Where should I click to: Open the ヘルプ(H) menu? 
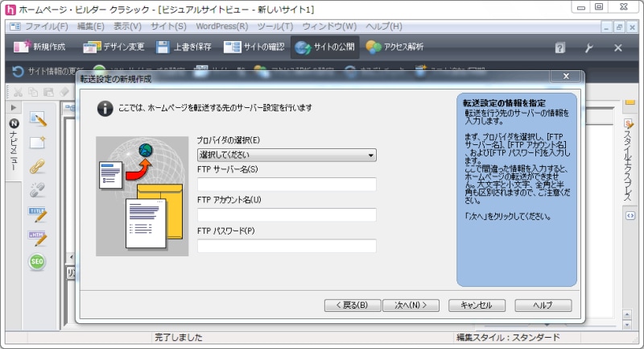pyautogui.click(x=384, y=27)
